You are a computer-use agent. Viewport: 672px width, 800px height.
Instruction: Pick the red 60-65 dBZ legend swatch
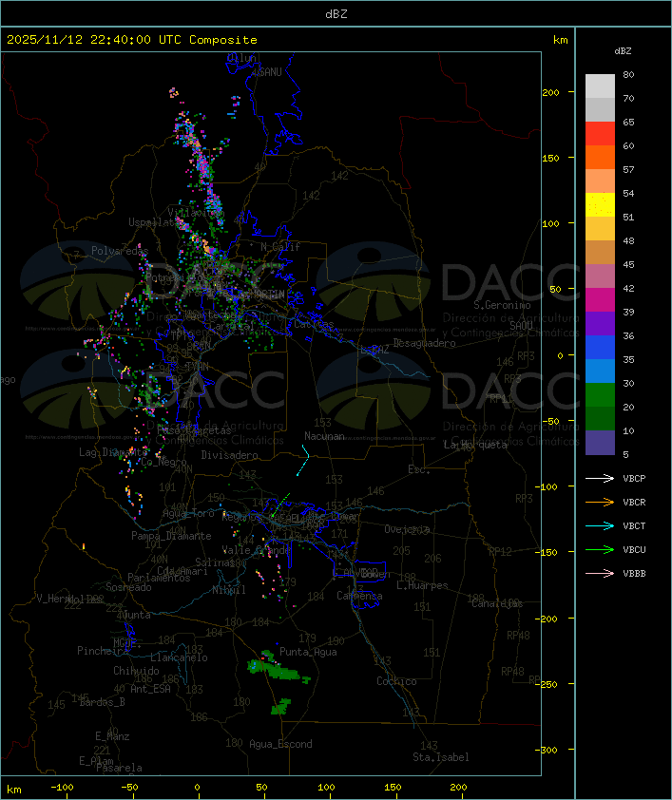tap(600, 134)
